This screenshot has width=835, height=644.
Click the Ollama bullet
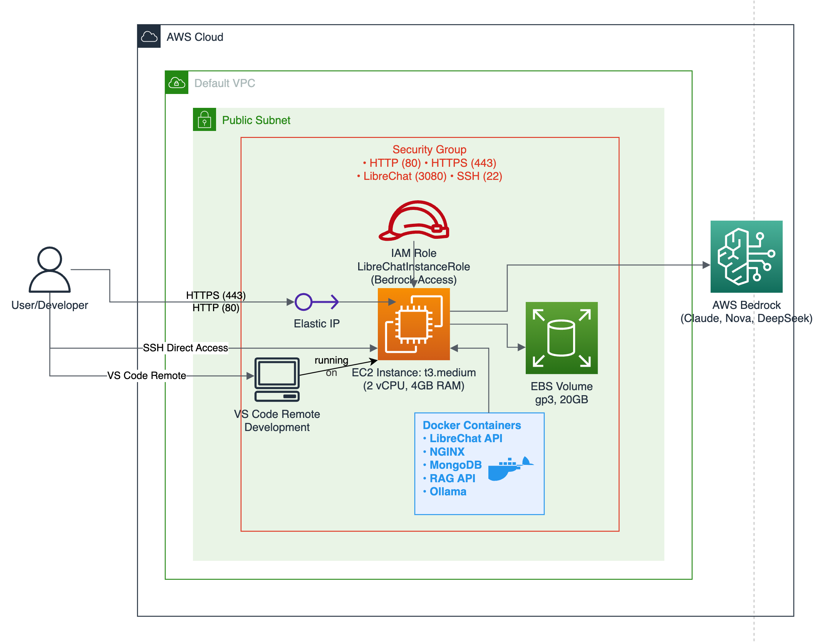click(444, 491)
